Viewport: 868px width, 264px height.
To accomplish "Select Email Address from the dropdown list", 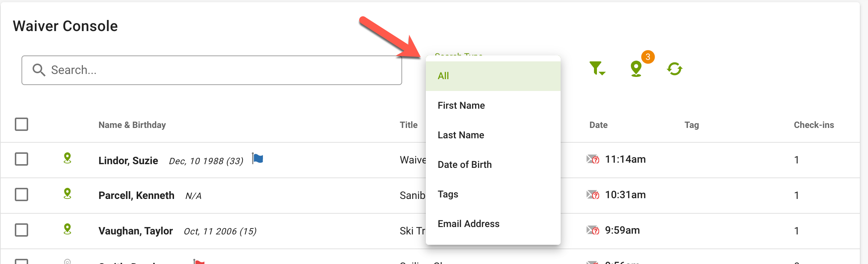I will [493, 224].
